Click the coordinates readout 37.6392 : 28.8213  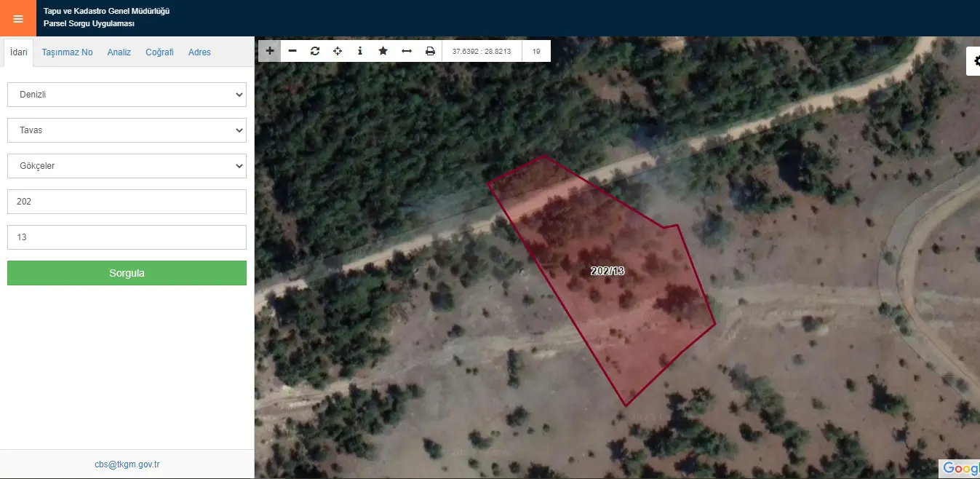482,51
